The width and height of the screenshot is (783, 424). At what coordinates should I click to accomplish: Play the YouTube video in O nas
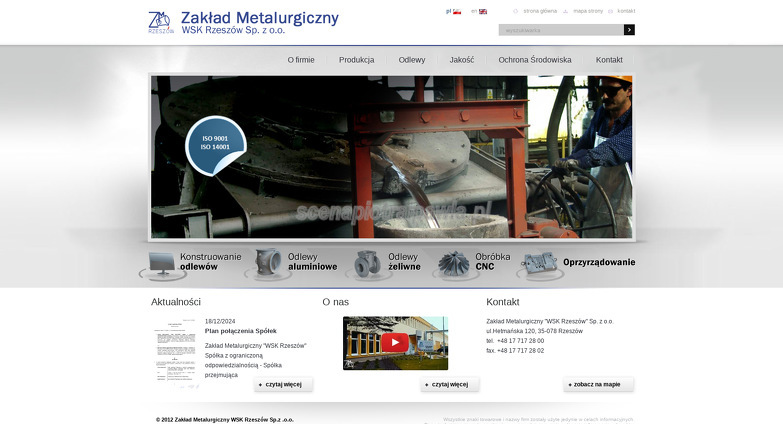pos(395,343)
